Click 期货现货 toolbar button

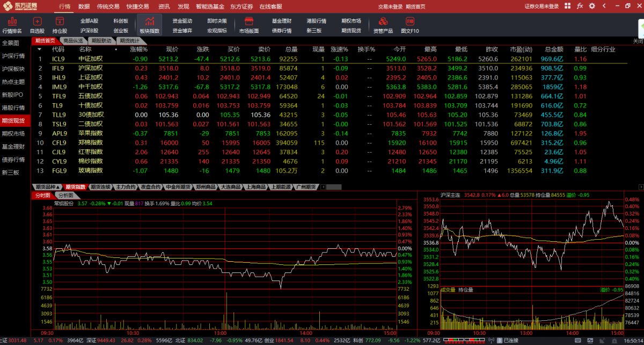(351, 31)
